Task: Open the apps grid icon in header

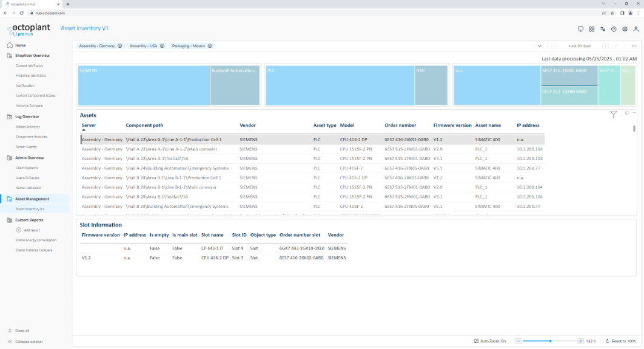Action: tap(592, 28)
